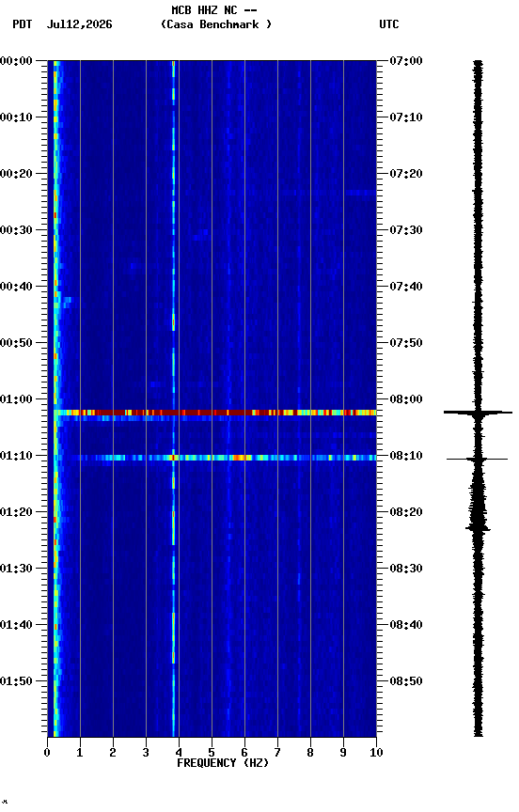Click frequency axis tick label 6
The height and width of the screenshot is (812, 519).
[244, 753]
